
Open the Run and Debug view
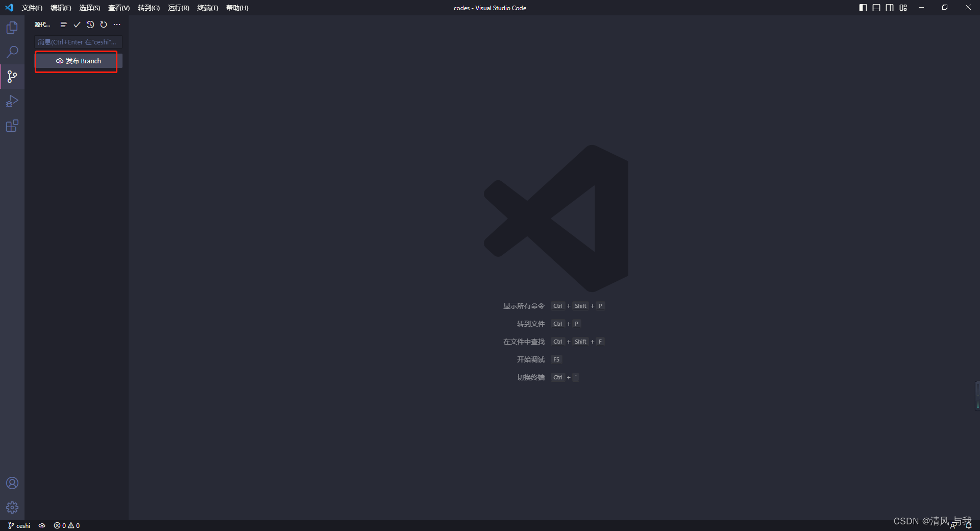(12, 101)
